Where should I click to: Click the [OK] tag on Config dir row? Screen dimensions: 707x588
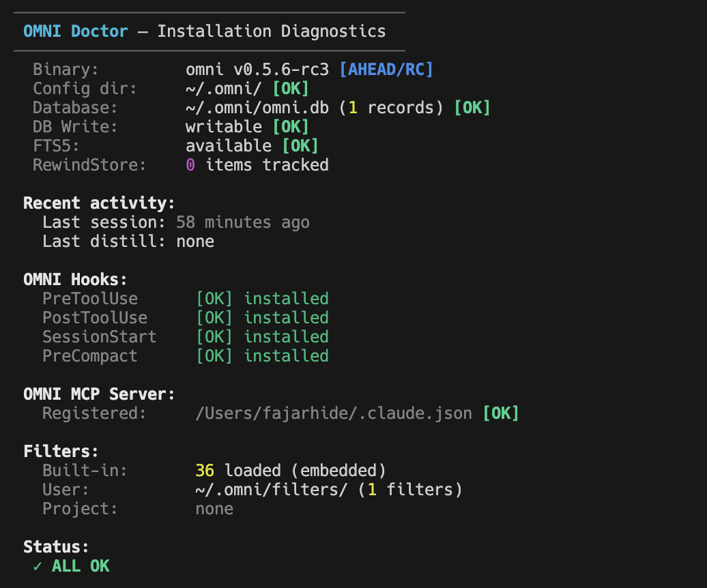(291, 88)
